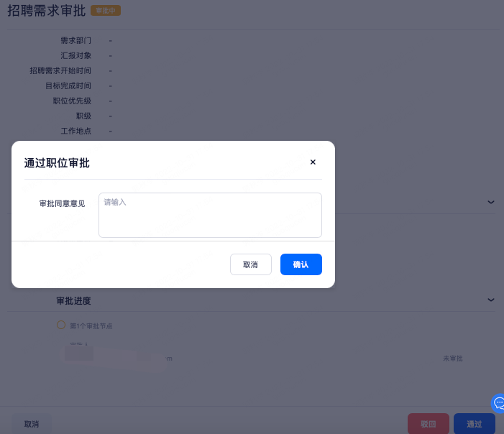Close the 通过职位审批 dialog with X

coord(313,162)
